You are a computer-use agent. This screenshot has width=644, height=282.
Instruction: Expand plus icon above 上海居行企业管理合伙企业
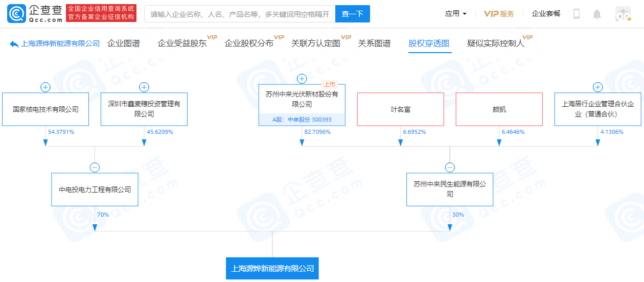pyautogui.click(x=597, y=87)
